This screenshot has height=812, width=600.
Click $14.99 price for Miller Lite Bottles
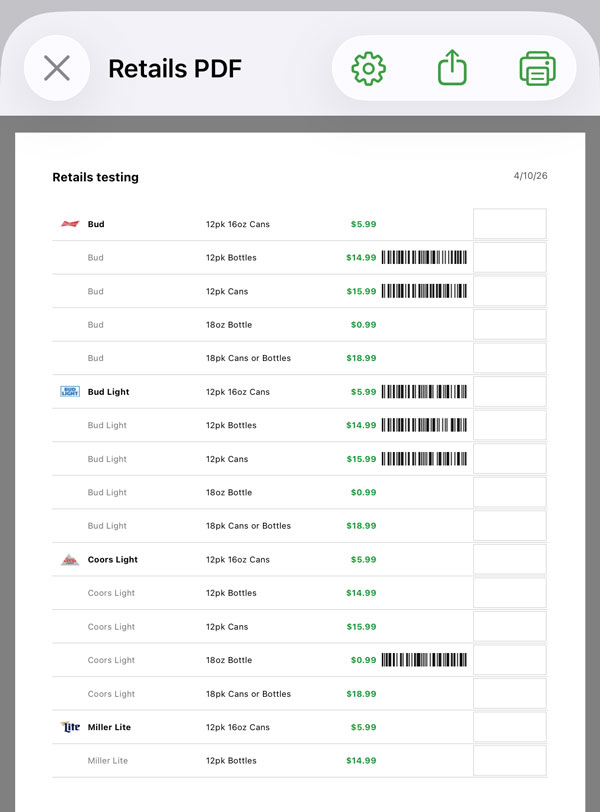(x=361, y=761)
